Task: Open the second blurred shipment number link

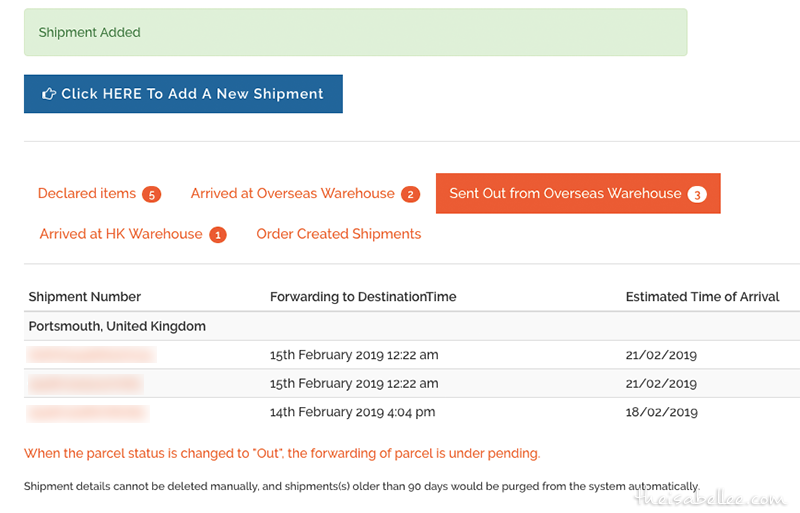Action: pyautogui.click(x=86, y=383)
